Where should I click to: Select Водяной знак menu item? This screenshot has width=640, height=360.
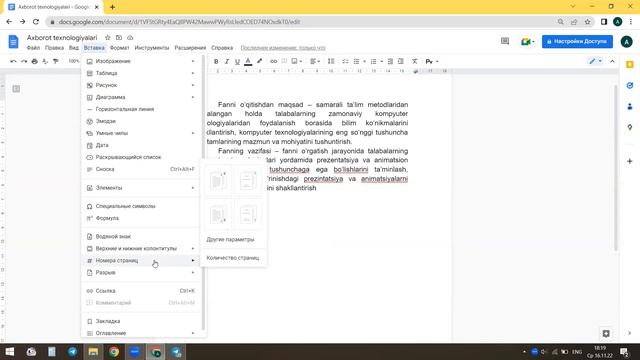click(141, 236)
